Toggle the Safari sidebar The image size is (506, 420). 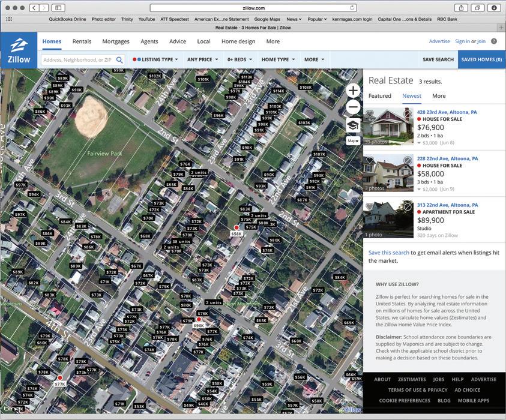tap(58, 8)
